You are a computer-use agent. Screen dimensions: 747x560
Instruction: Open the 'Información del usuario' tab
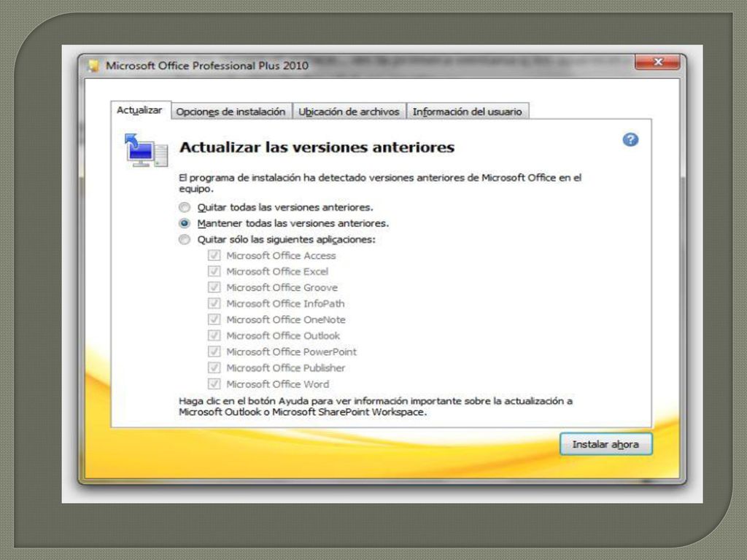468,112
